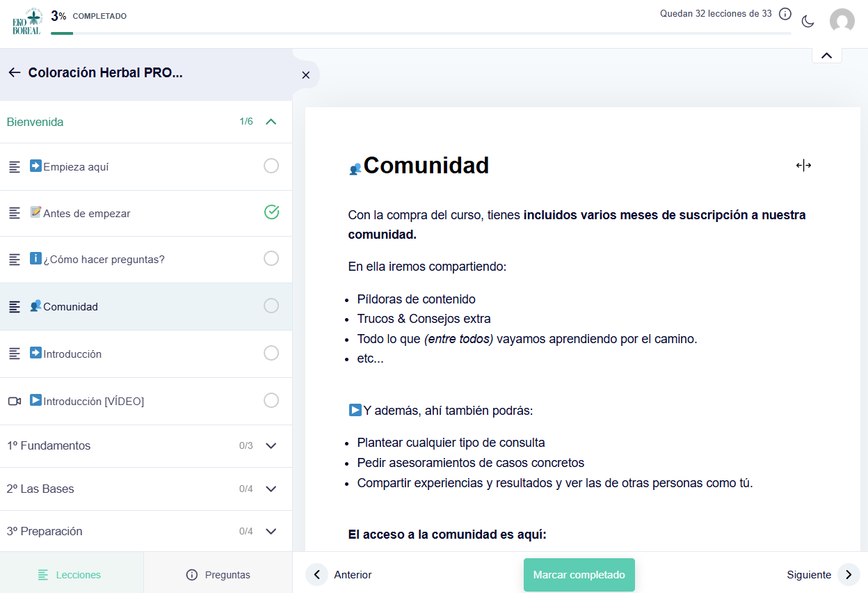Viewport: 868px width, 593px height.
Task: Open the profile avatar menu
Action: pos(842,21)
